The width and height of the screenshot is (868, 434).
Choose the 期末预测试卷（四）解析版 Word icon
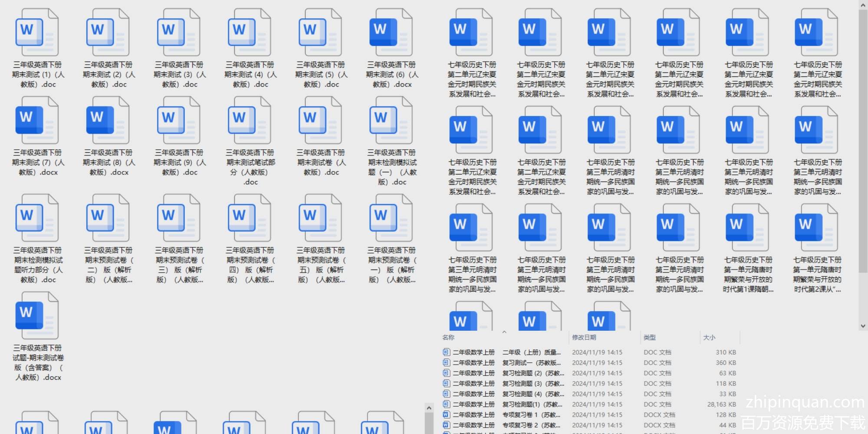pos(249,218)
